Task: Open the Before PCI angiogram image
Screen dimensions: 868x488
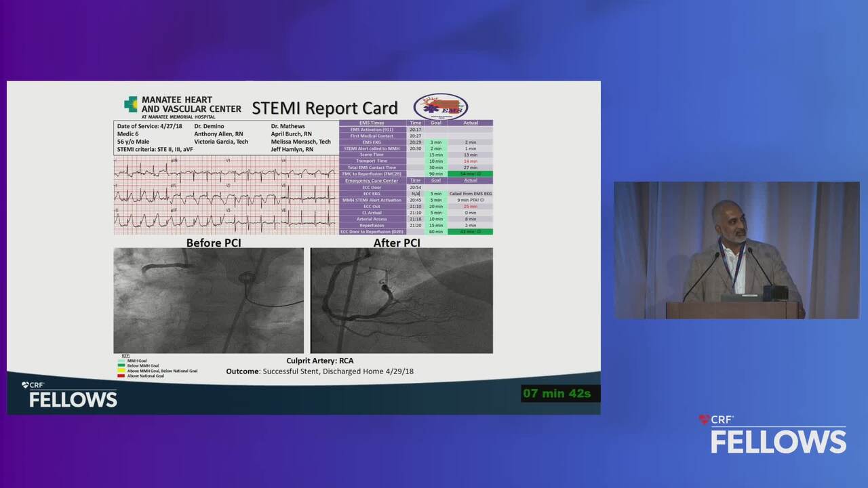Action: [208, 300]
